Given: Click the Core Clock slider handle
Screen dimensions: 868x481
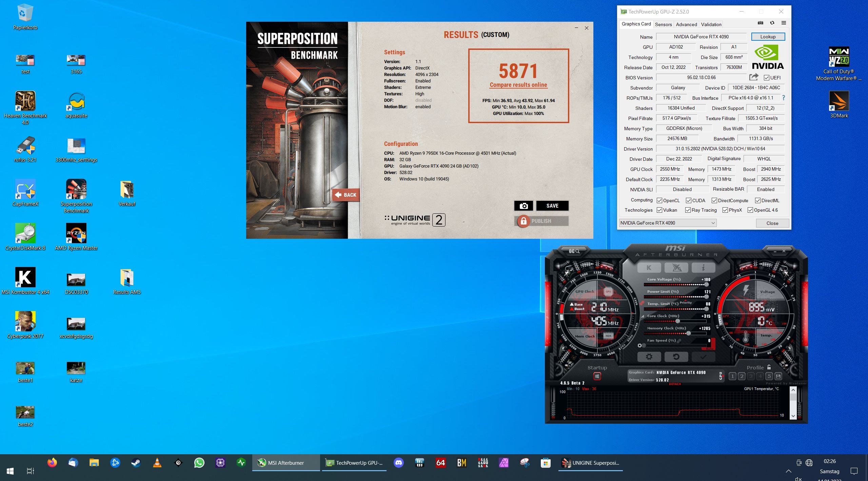Looking at the screenshot, I should [677, 321].
